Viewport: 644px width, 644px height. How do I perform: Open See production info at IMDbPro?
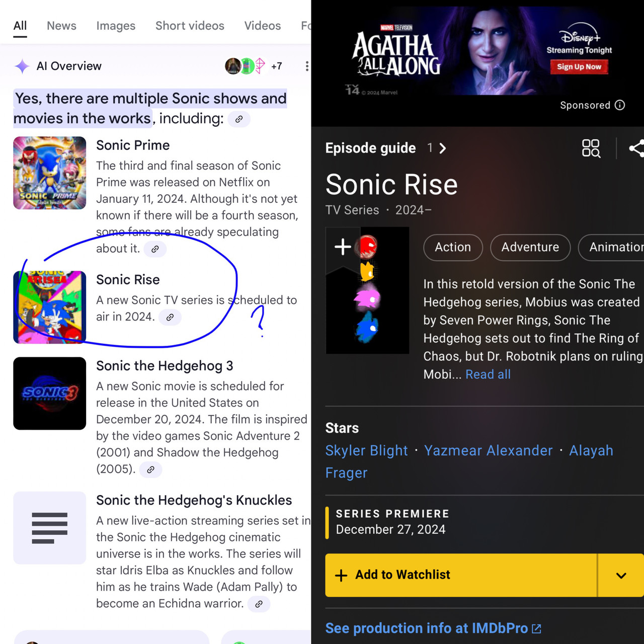(433, 628)
